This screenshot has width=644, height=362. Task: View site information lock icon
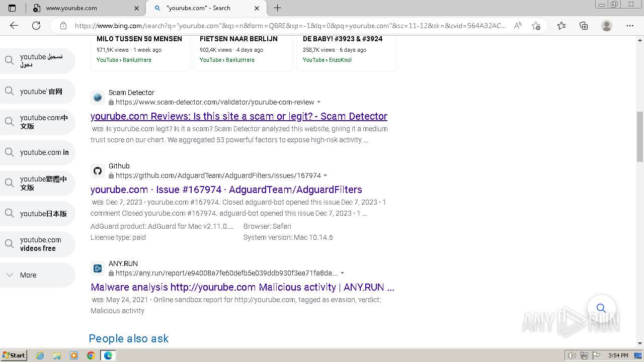click(63, 26)
